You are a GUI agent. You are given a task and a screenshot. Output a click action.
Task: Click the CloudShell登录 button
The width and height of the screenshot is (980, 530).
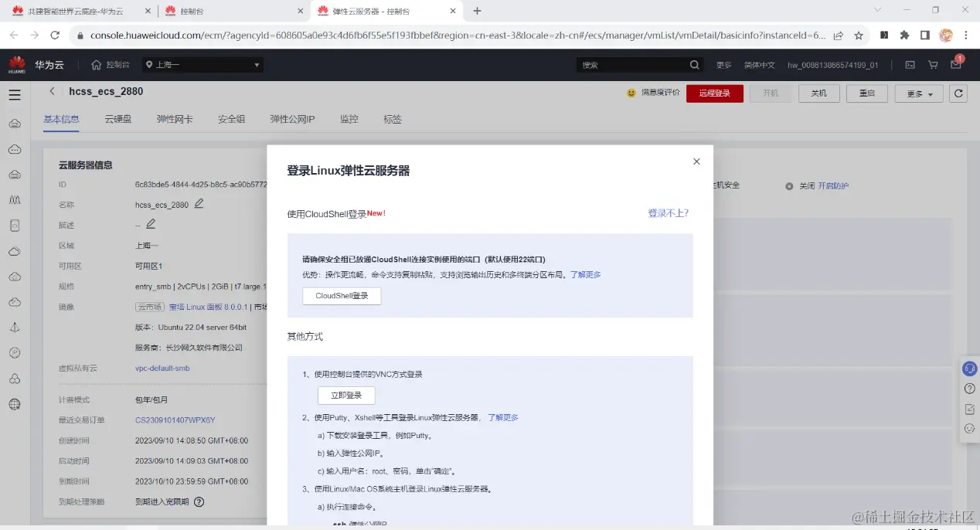(342, 295)
